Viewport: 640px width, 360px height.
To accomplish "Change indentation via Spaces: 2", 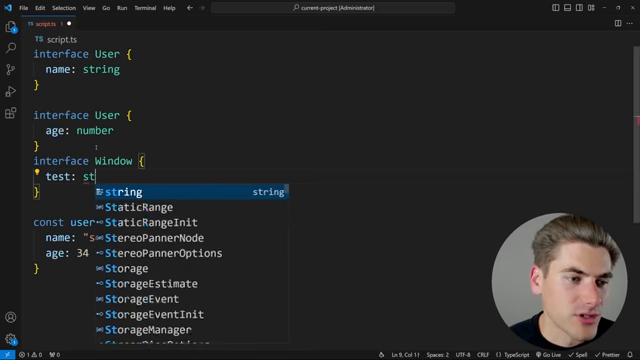I will [x=438, y=355].
